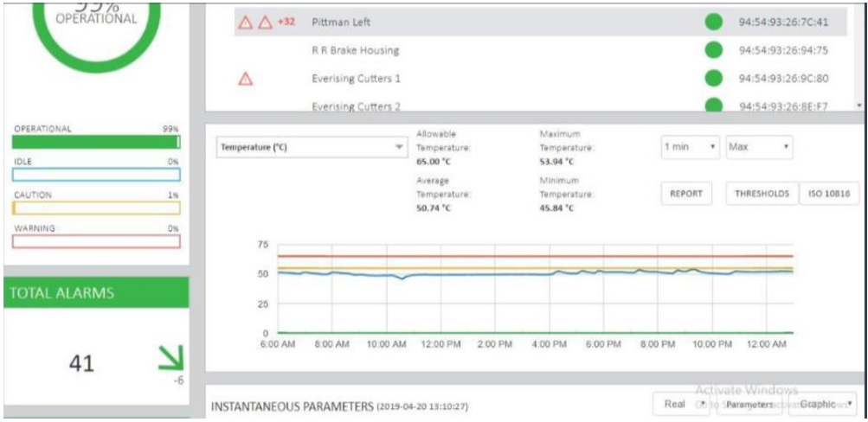Click the +32 alarm count on Pittman Left
The image size is (868, 422).
point(286,22)
